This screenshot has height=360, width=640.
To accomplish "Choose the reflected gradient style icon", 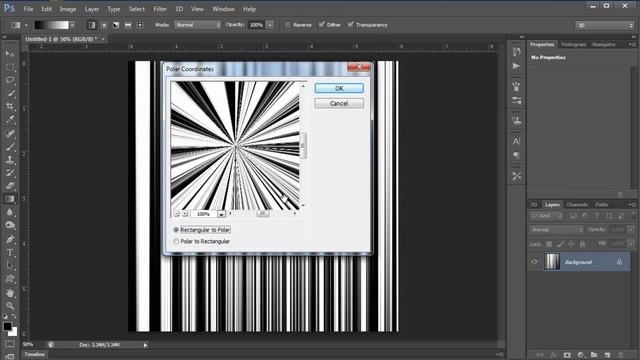I will (128, 25).
